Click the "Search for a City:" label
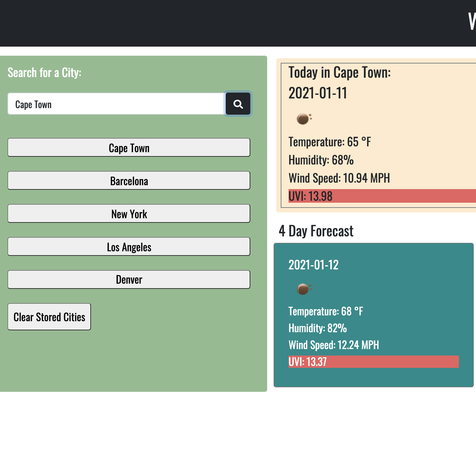The width and height of the screenshot is (476, 476). 44,73
